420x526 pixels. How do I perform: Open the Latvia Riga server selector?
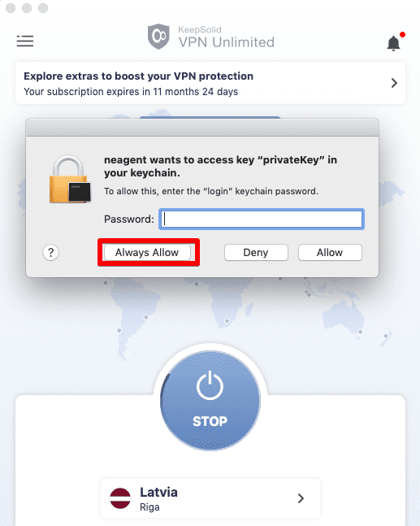point(210,498)
